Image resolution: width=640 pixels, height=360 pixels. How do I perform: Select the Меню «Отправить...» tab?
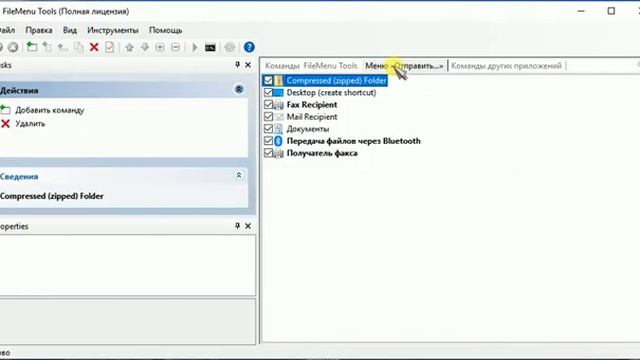[404, 66]
